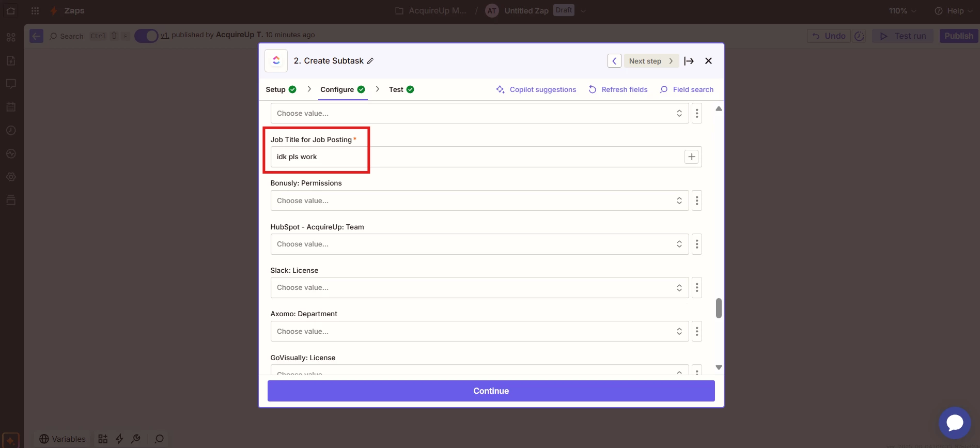Click the Next step button
This screenshot has height=448, width=980.
[x=651, y=61]
